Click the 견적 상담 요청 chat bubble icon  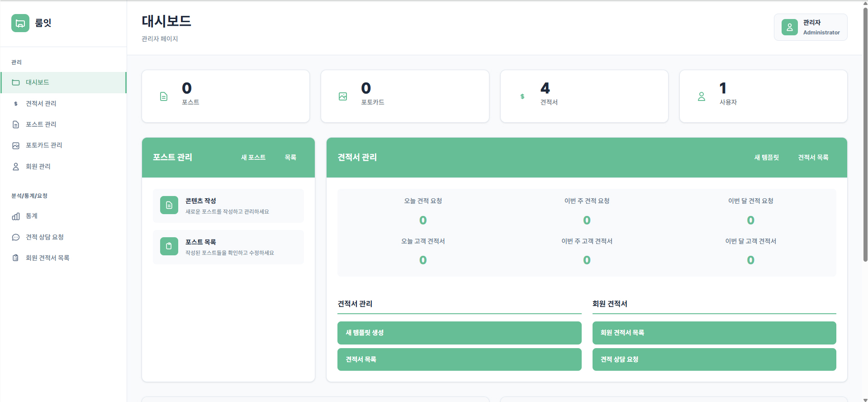(x=16, y=237)
